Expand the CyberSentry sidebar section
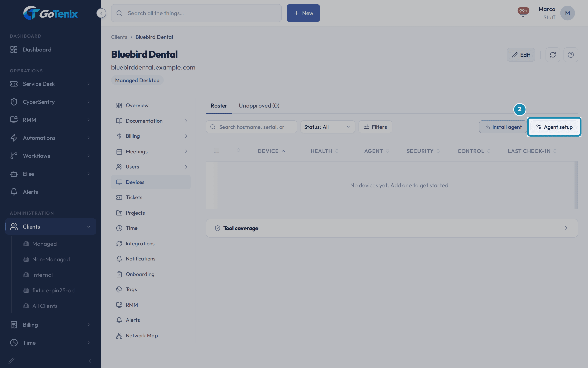Image resolution: width=588 pixels, height=368 pixels. pyautogui.click(x=51, y=102)
